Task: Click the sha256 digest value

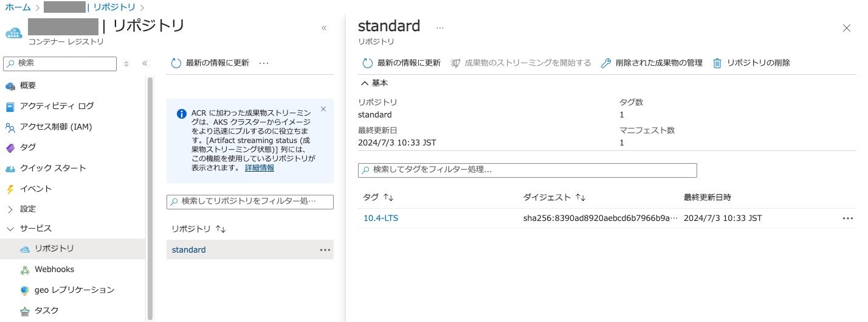Action: click(601, 218)
